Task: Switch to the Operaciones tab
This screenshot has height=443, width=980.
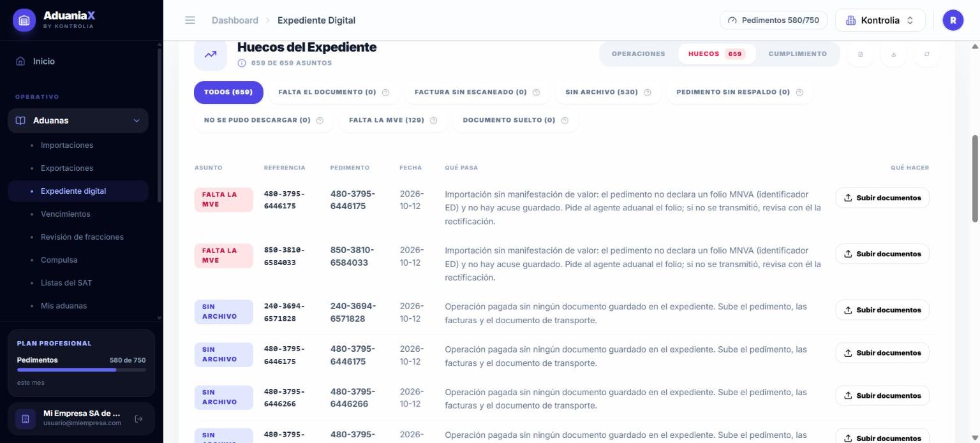Action: click(638, 54)
